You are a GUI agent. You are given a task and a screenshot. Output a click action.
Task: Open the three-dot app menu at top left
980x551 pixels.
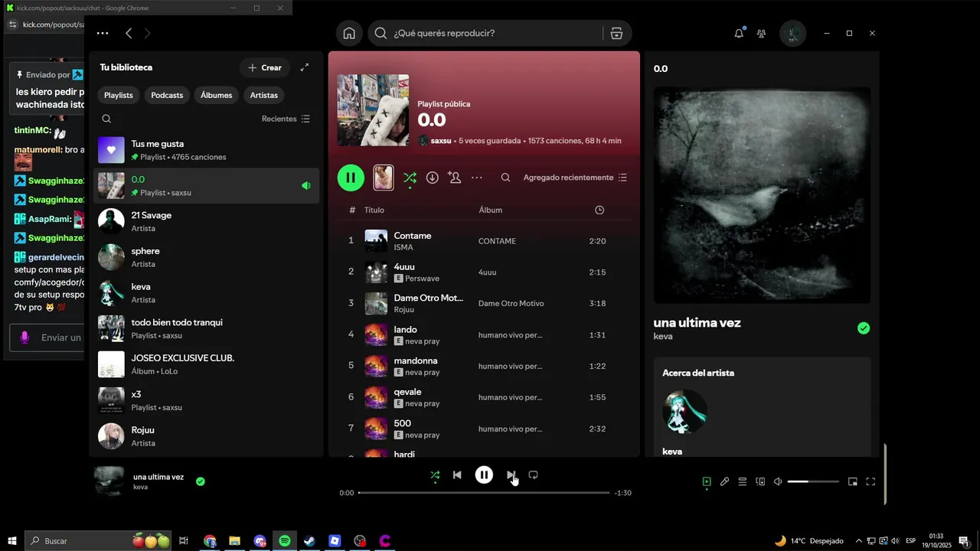(103, 34)
